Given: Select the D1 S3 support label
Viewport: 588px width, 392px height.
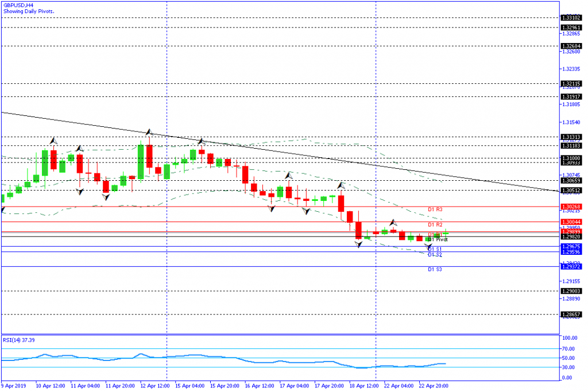Looking at the screenshot, I should point(435,269).
